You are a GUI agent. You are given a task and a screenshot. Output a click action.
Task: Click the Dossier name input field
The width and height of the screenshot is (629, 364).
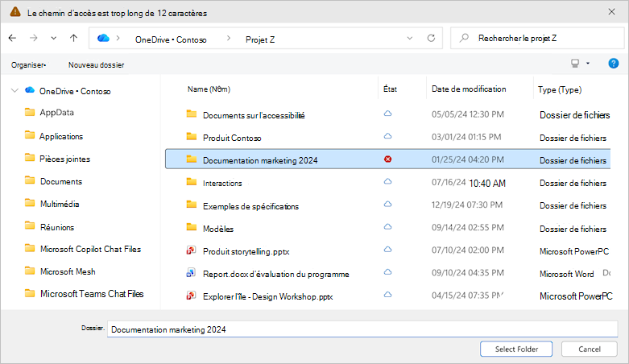tap(362, 329)
